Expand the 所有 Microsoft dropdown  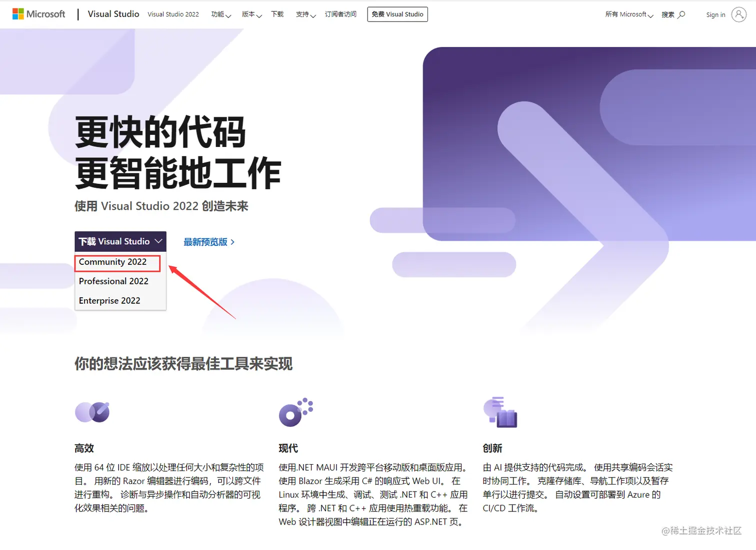pyautogui.click(x=629, y=14)
